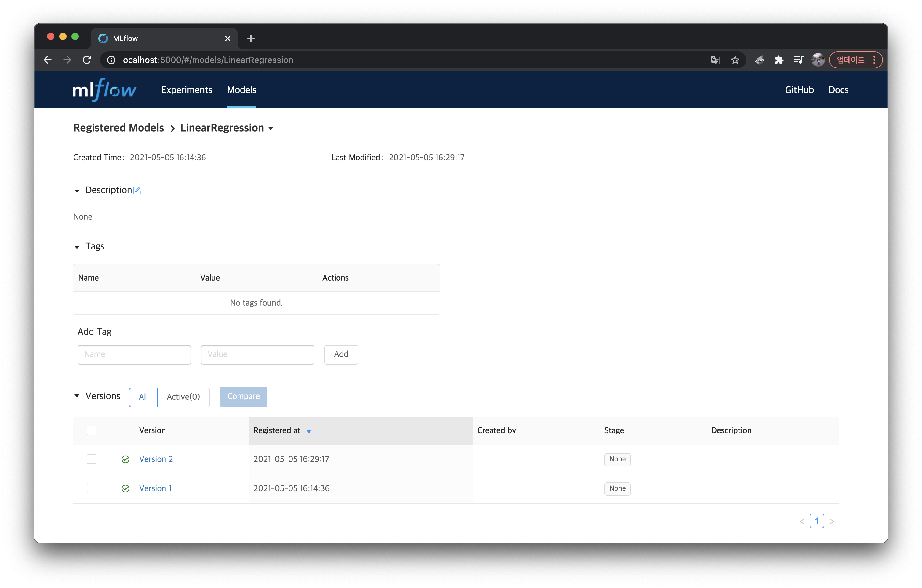Show Active(0) versions filter
Image resolution: width=922 pixels, height=588 pixels.
(183, 397)
